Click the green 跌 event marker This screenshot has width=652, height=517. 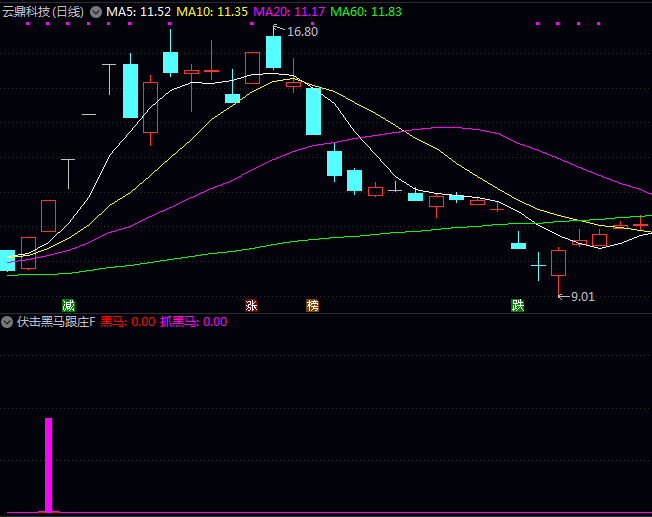tap(517, 305)
